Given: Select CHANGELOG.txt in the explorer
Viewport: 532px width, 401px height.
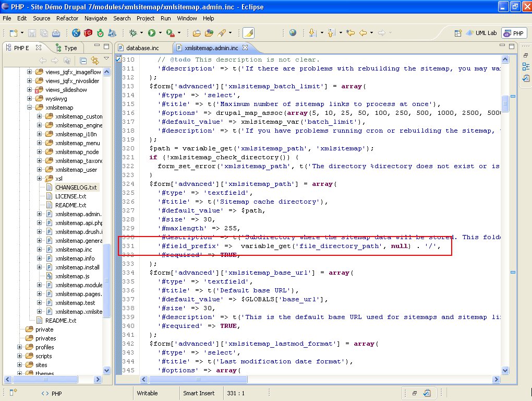Looking at the screenshot, I should (76, 187).
